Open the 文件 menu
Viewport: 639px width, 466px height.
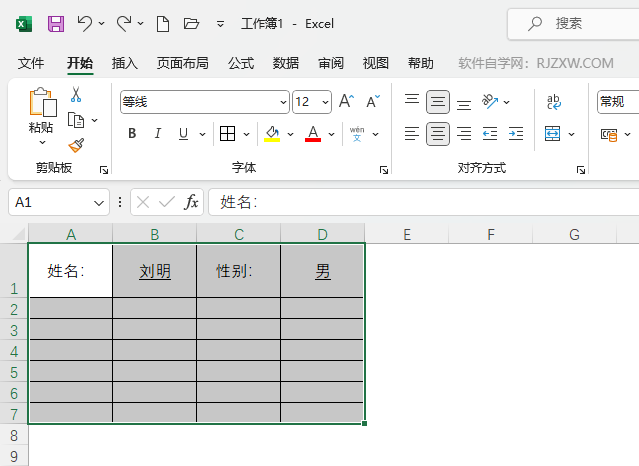[31, 63]
